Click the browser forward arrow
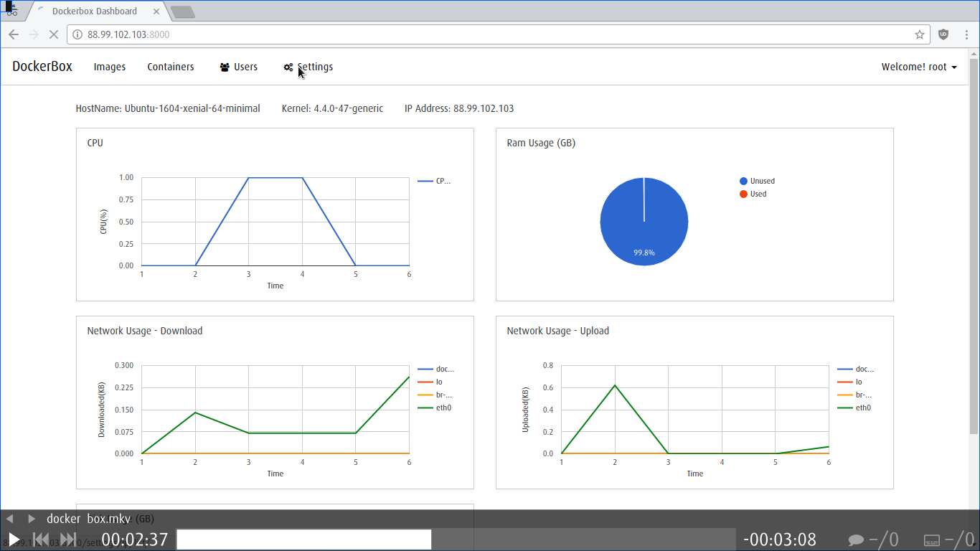Viewport: 980px width, 551px height. click(x=33, y=34)
